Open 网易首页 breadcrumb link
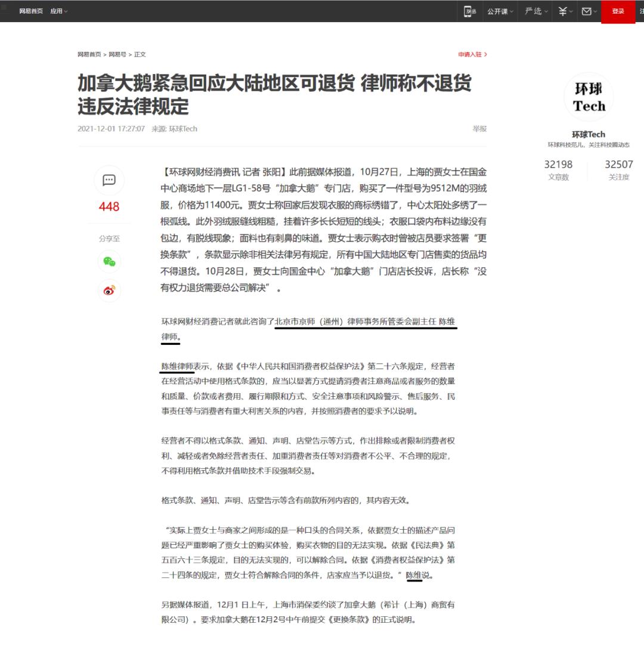This screenshot has width=644, height=655. 89,54
